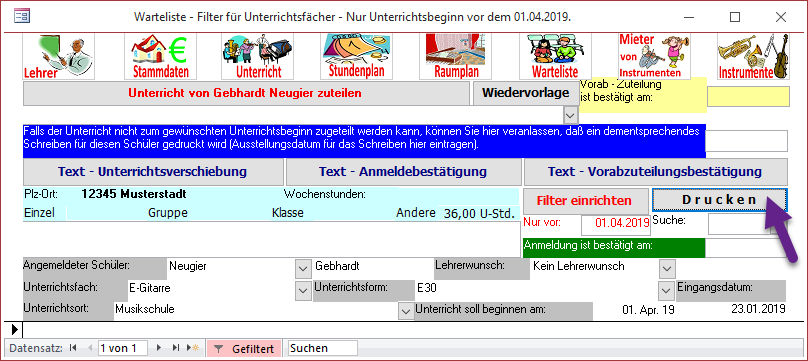Open the Unterricht musicians icon
808x361 pixels.
pos(258,56)
